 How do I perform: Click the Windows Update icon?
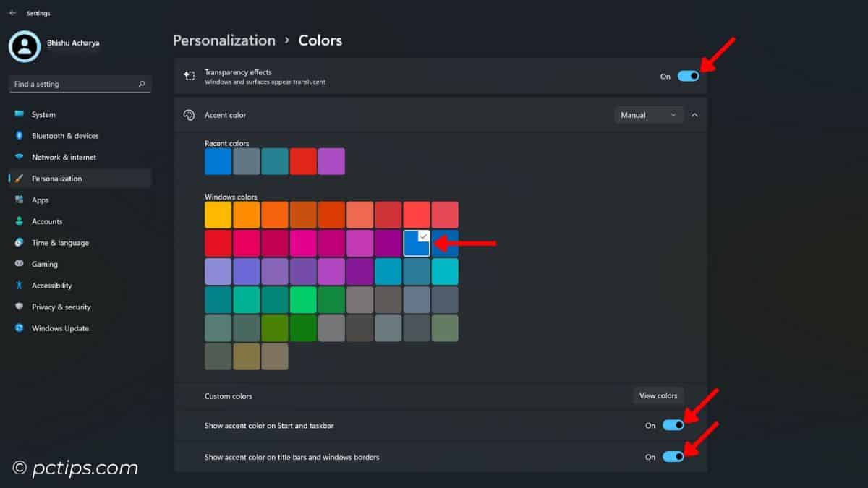click(x=20, y=328)
